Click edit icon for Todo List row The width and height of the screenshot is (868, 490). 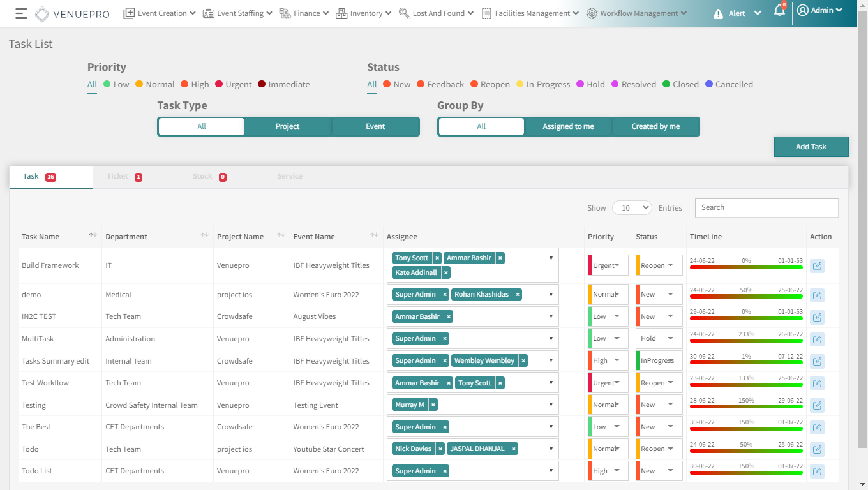[x=817, y=471]
